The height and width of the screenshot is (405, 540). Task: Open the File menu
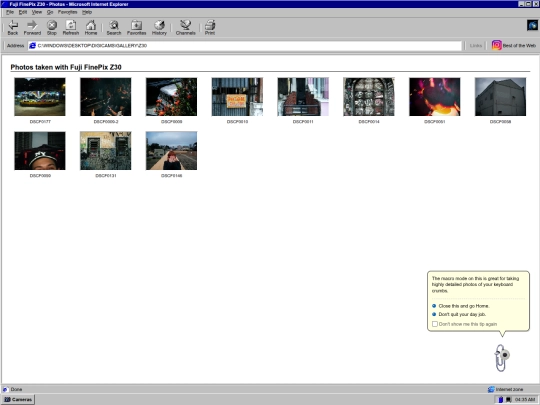(x=10, y=12)
